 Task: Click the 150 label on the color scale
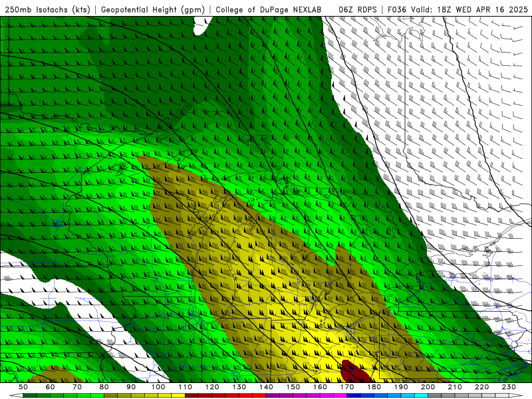pos(293,387)
